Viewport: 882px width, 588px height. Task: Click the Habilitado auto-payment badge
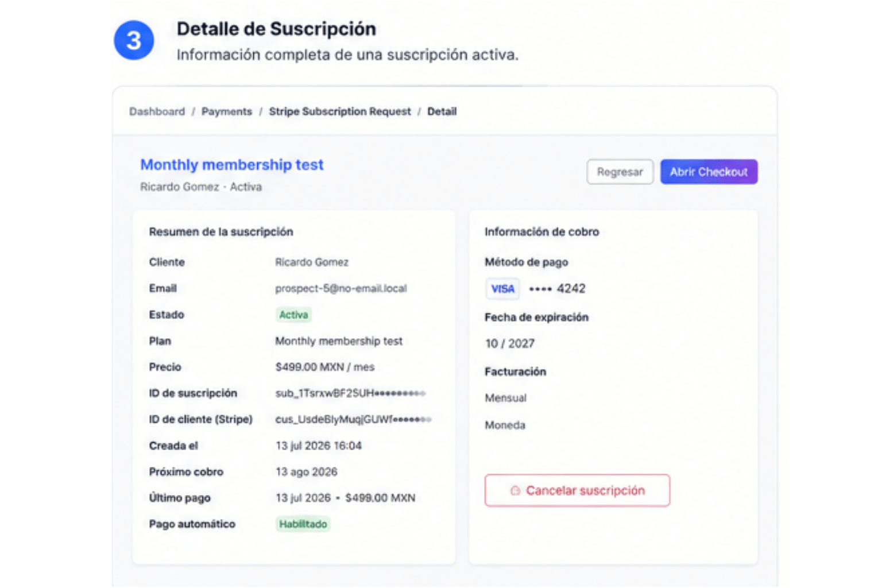(303, 524)
